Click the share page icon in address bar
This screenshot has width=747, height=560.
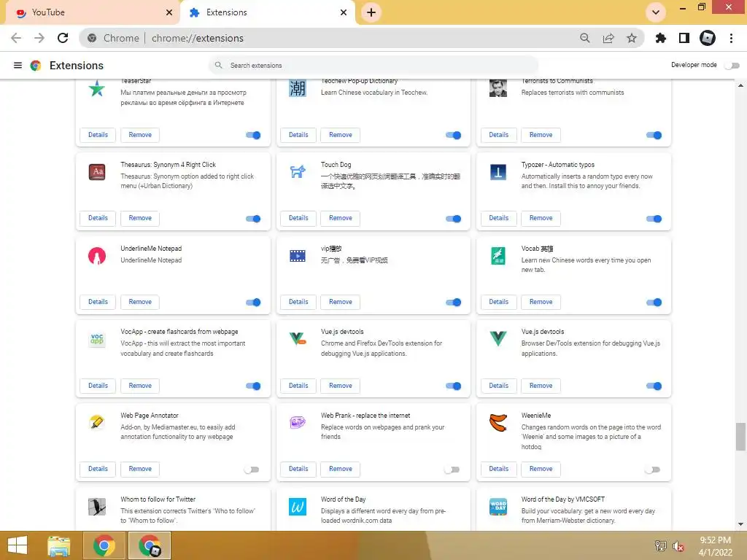[608, 38]
